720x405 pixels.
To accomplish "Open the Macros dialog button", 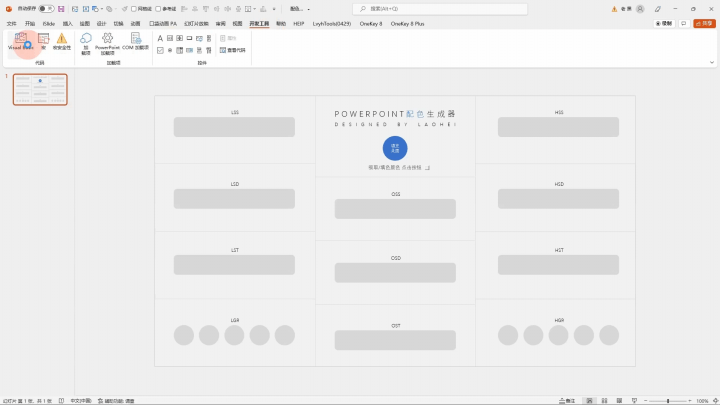I will [x=44, y=41].
